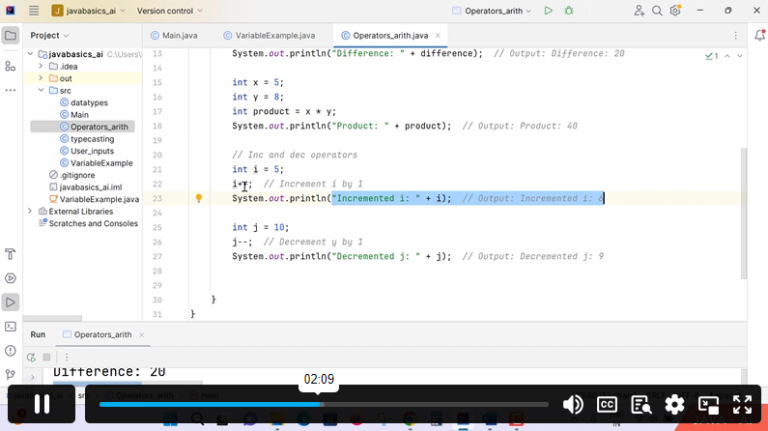Open the Git tool window icon
Image resolution: width=768 pixels, height=431 pixels.
point(10,375)
